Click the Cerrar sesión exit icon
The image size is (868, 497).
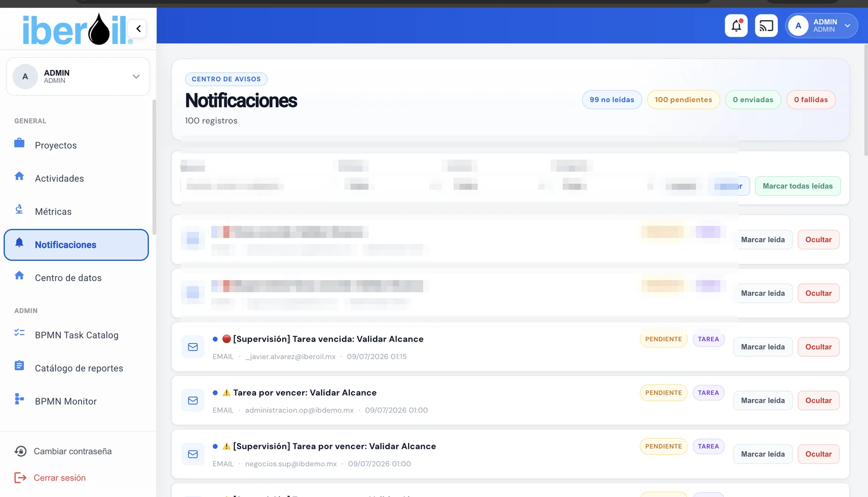pos(20,478)
